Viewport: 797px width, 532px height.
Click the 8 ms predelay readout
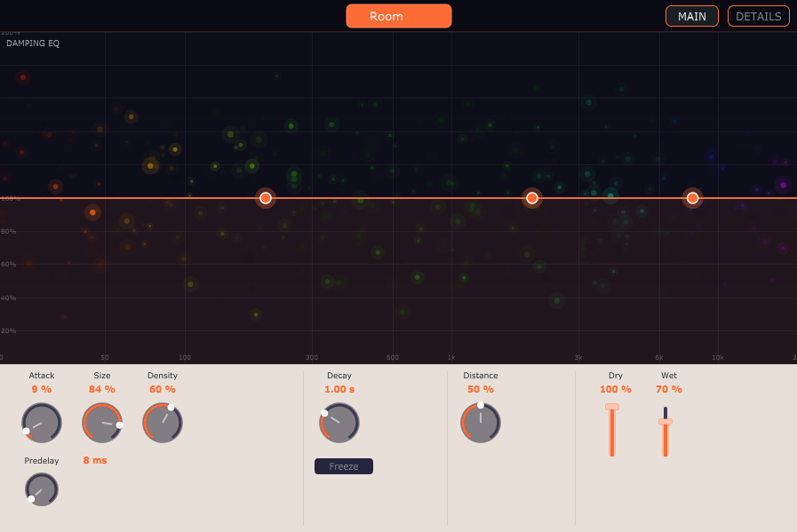(97, 459)
